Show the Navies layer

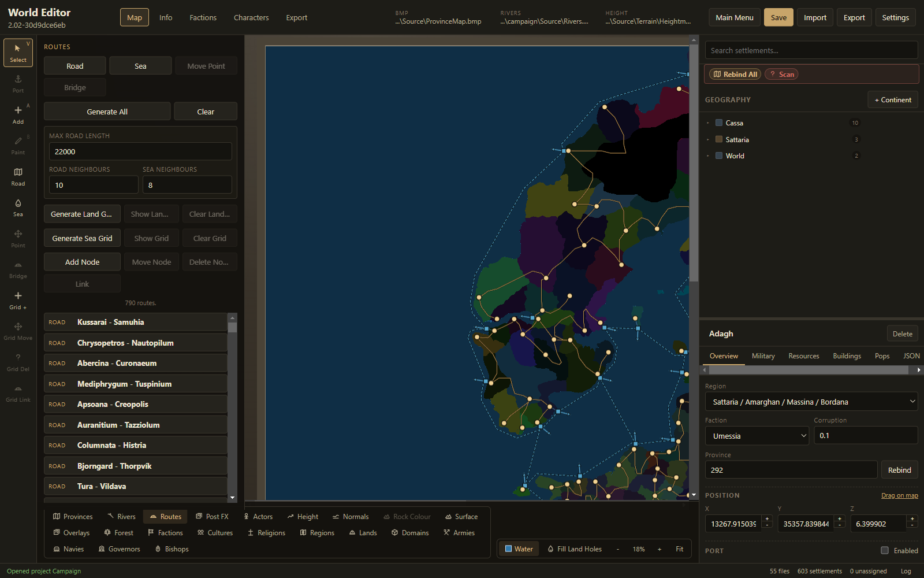(x=69, y=549)
